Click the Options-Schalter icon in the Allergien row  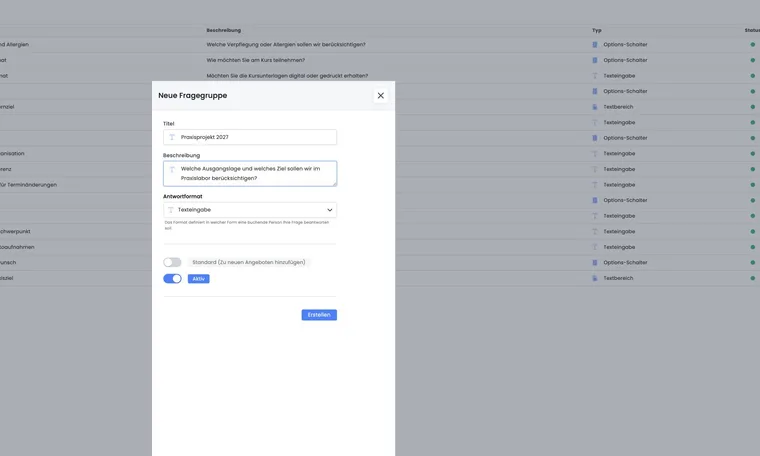click(595, 45)
